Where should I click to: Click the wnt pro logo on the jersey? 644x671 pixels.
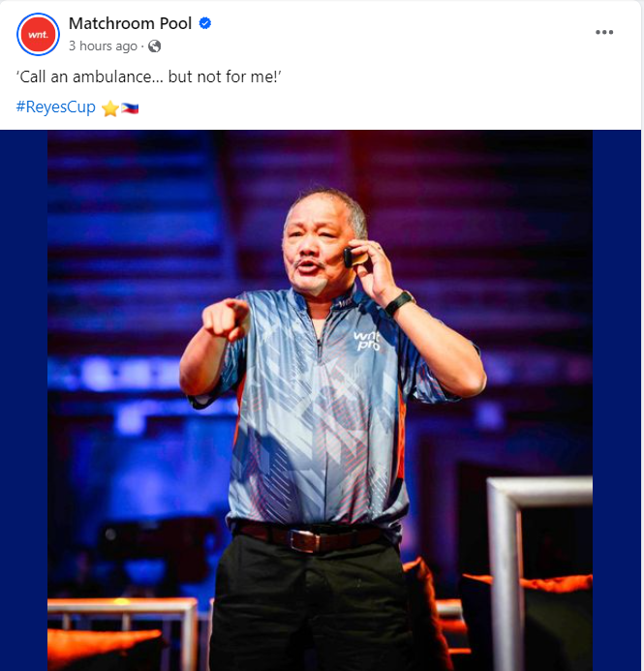pyautogui.click(x=367, y=341)
